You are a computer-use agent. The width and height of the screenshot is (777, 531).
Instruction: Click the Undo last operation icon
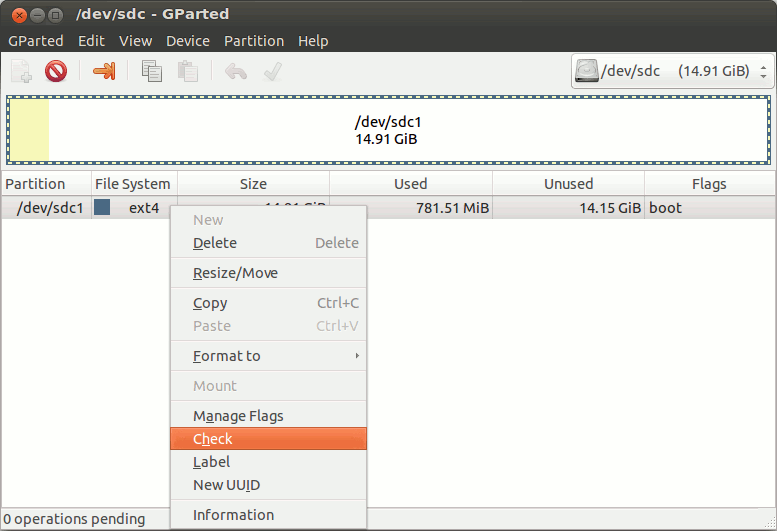236,72
